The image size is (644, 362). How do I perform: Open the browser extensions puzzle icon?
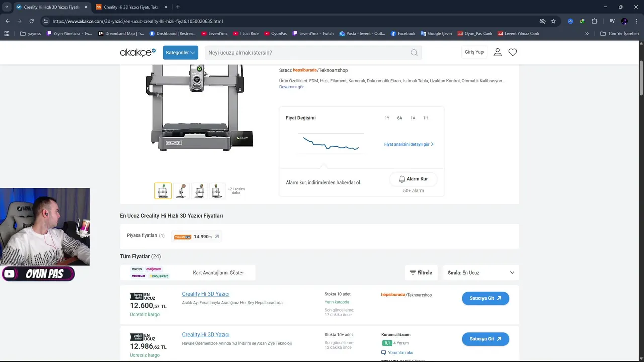coord(595,21)
